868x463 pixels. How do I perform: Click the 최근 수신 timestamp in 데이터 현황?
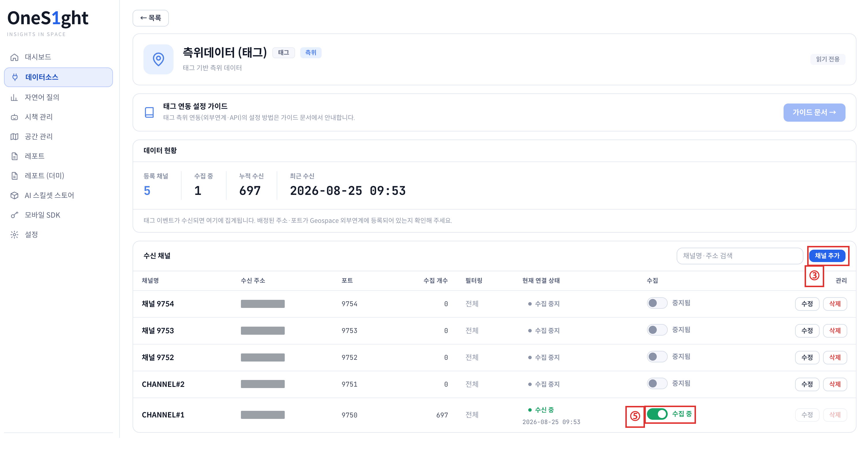click(x=348, y=191)
